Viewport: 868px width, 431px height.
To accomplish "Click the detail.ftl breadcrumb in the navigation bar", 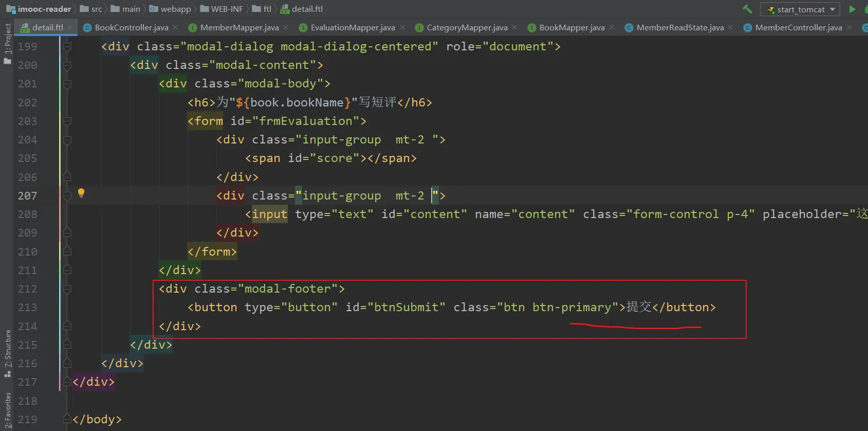I will coord(302,9).
